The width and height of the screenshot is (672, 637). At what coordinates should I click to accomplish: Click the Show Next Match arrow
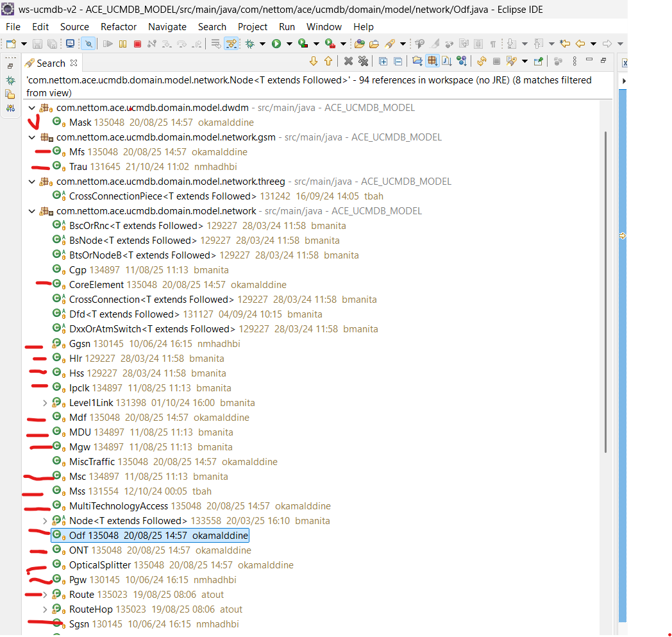click(314, 62)
